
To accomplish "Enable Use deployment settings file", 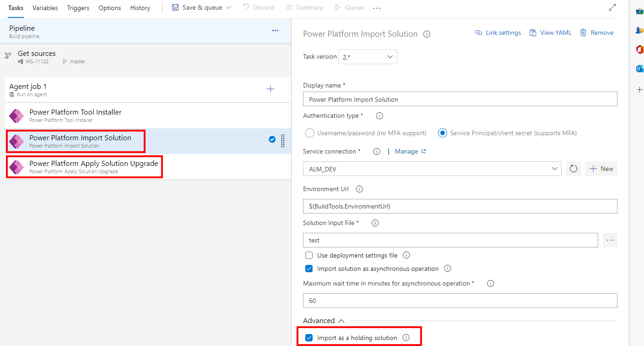I will point(309,255).
